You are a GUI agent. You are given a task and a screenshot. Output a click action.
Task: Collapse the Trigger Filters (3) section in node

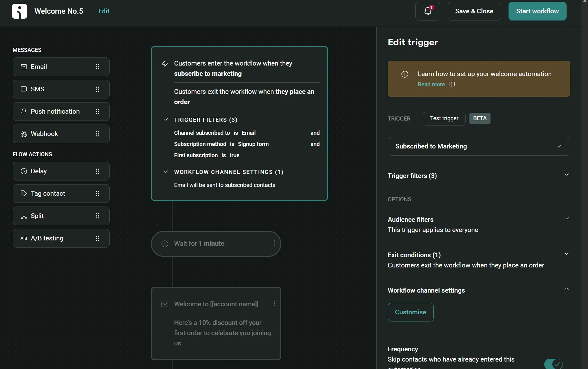[166, 120]
